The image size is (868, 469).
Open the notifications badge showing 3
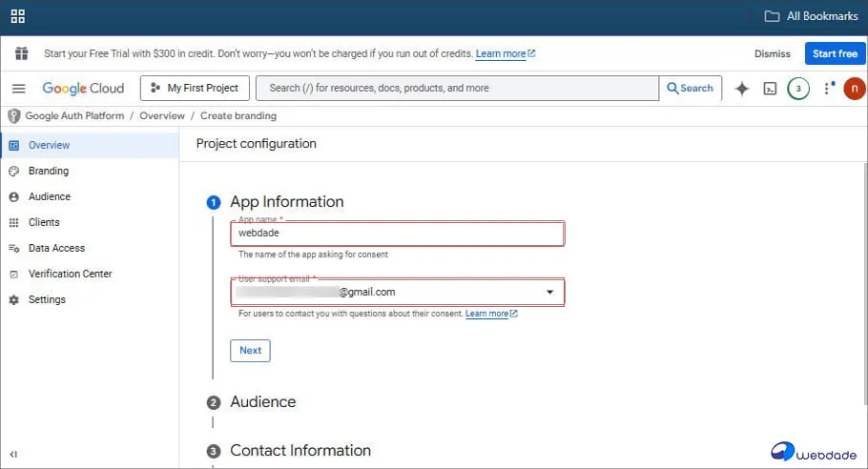pos(798,89)
